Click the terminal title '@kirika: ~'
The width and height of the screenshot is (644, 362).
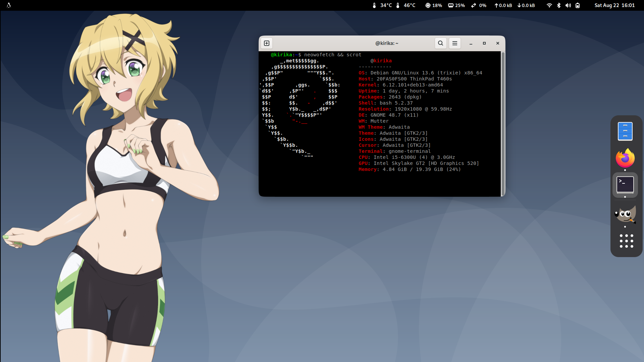point(387,43)
